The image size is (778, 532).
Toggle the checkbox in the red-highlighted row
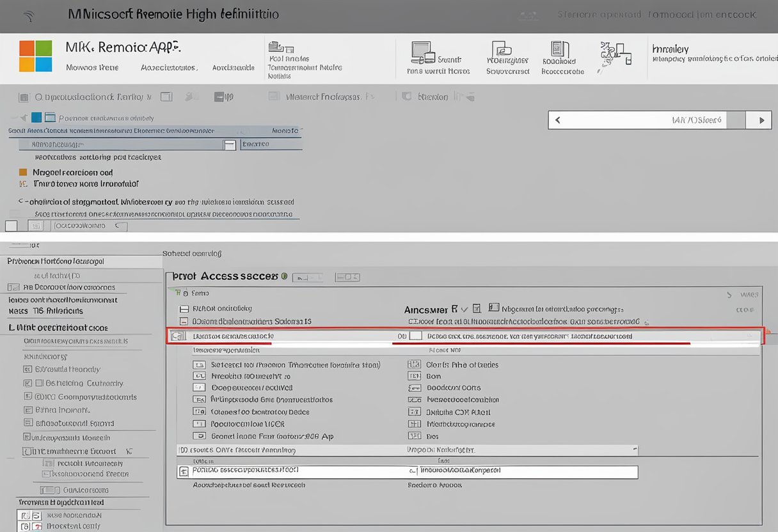click(x=415, y=336)
